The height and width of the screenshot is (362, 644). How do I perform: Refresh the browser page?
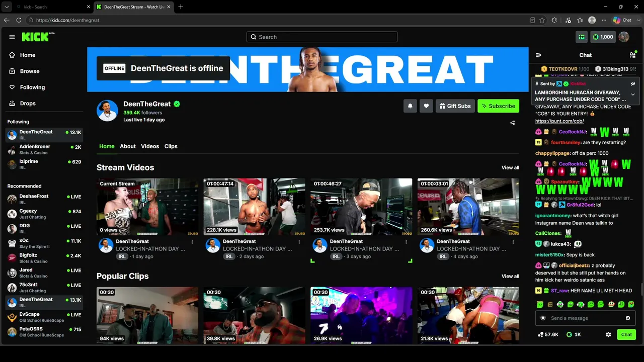pyautogui.click(x=19, y=20)
